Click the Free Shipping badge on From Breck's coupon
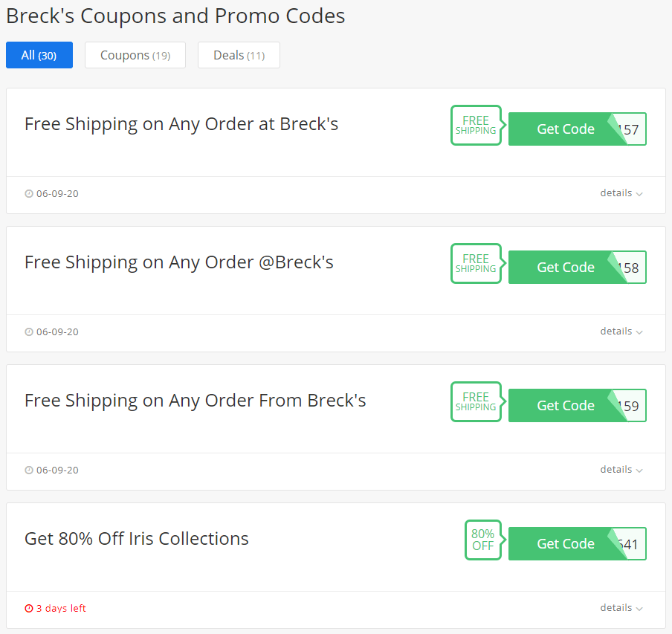The image size is (672, 634). (477, 402)
